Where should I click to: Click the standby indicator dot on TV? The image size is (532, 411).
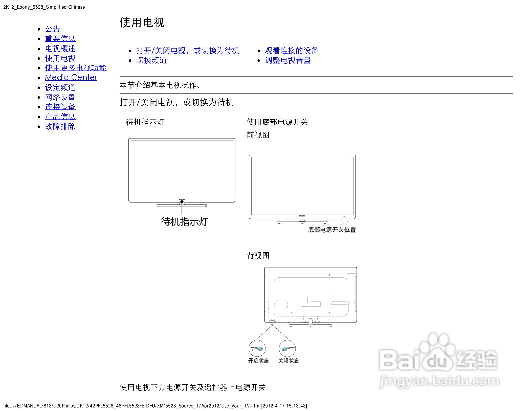182,202
